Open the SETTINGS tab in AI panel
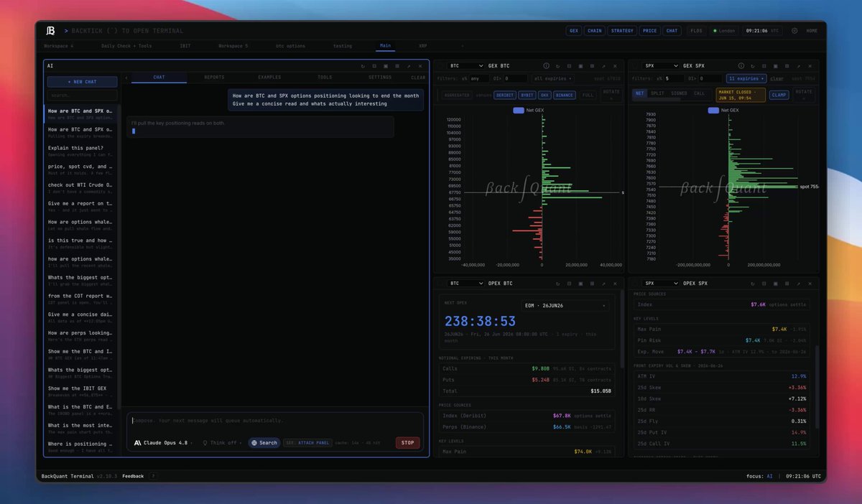This screenshot has width=862, height=504. pos(380,78)
